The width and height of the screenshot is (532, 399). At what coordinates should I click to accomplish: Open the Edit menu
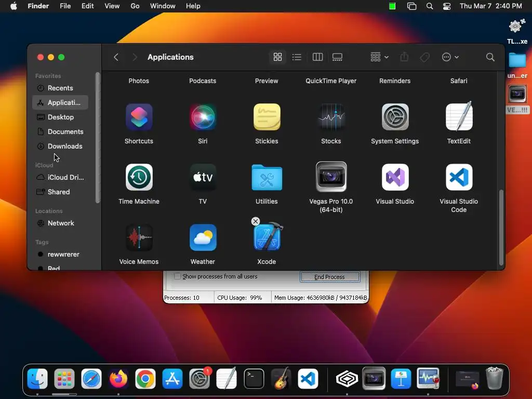click(87, 6)
